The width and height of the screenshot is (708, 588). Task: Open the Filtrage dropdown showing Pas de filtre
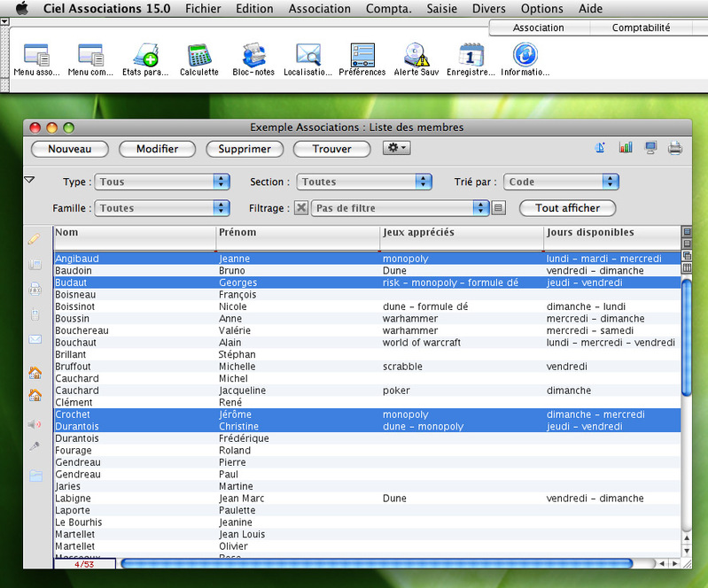pyautogui.click(x=400, y=208)
